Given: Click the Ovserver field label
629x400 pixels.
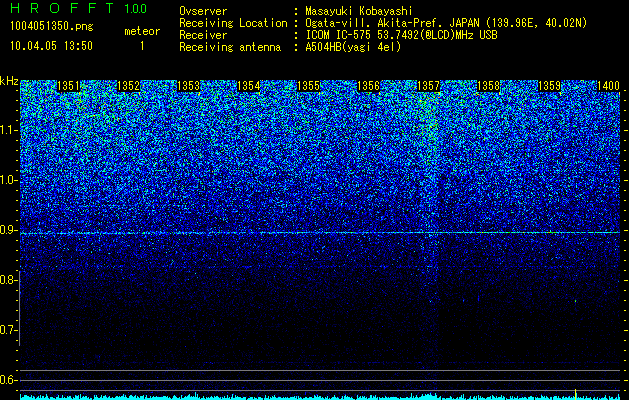Looking at the screenshot, I should [203, 11].
